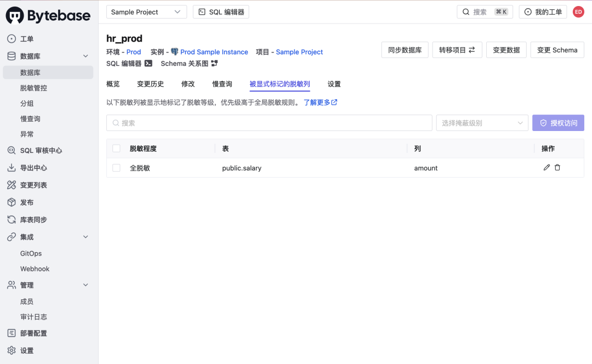The image size is (592, 364).
Task: Open the Schema relationship diagram icon
Action: (x=214, y=64)
